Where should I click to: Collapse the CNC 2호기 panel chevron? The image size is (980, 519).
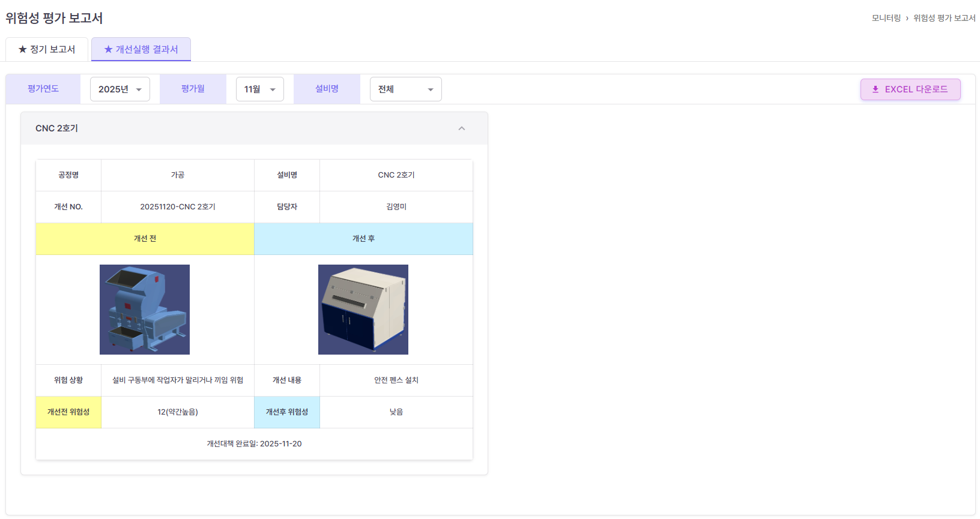(461, 128)
